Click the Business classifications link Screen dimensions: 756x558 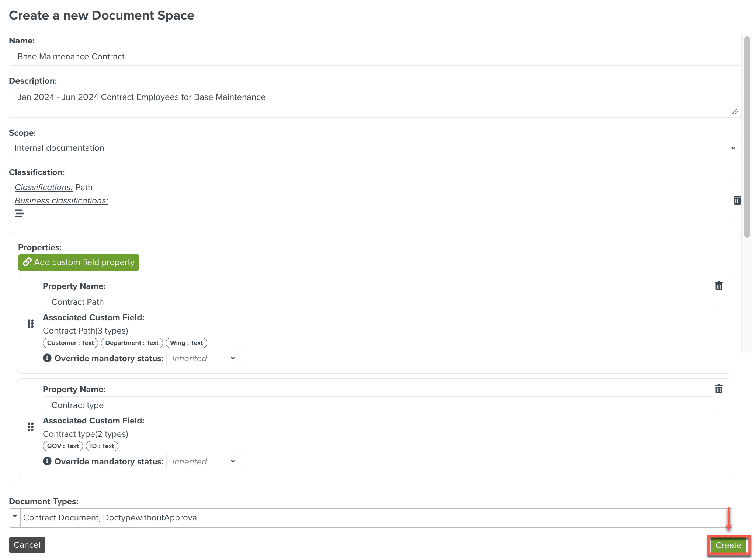[x=61, y=200]
